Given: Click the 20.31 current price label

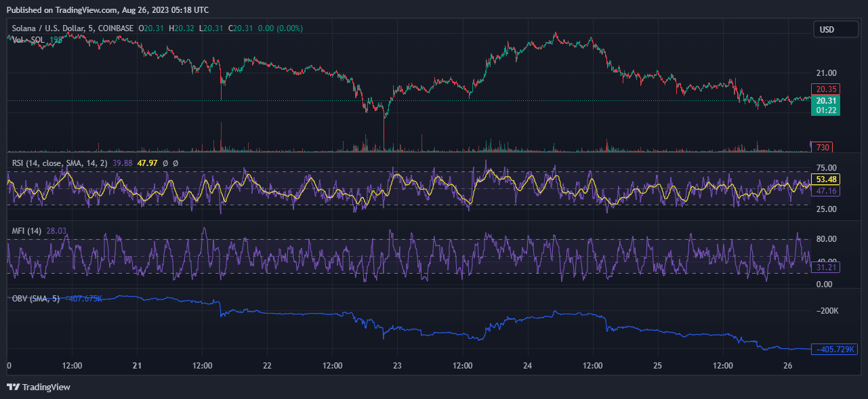Looking at the screenshot, I should click(x=827, y=101).
